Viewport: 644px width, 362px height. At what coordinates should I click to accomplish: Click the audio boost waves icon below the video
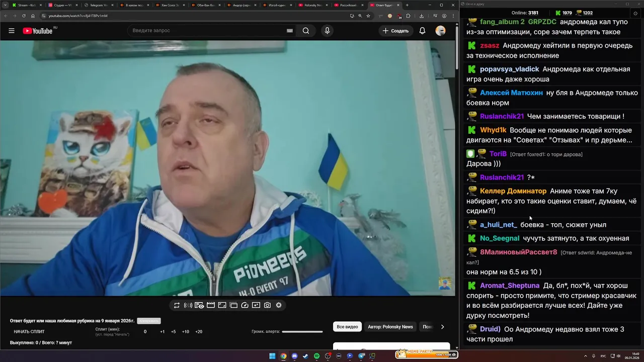coord(188,305)
